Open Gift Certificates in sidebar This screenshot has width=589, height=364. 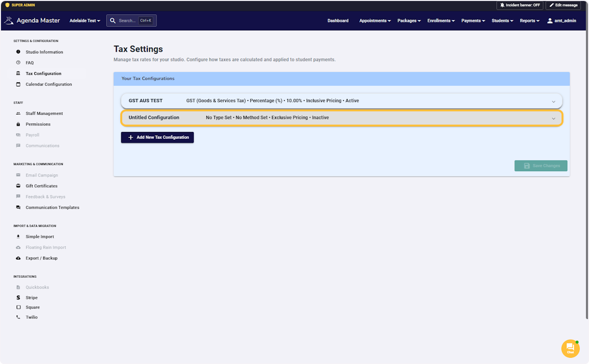(x=42, y=186)
